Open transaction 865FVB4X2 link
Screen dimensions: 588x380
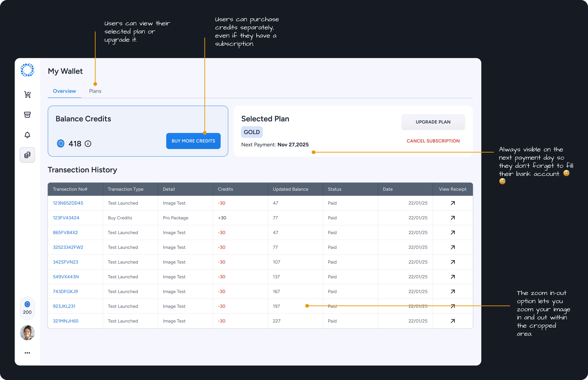(x=65, y=233)
